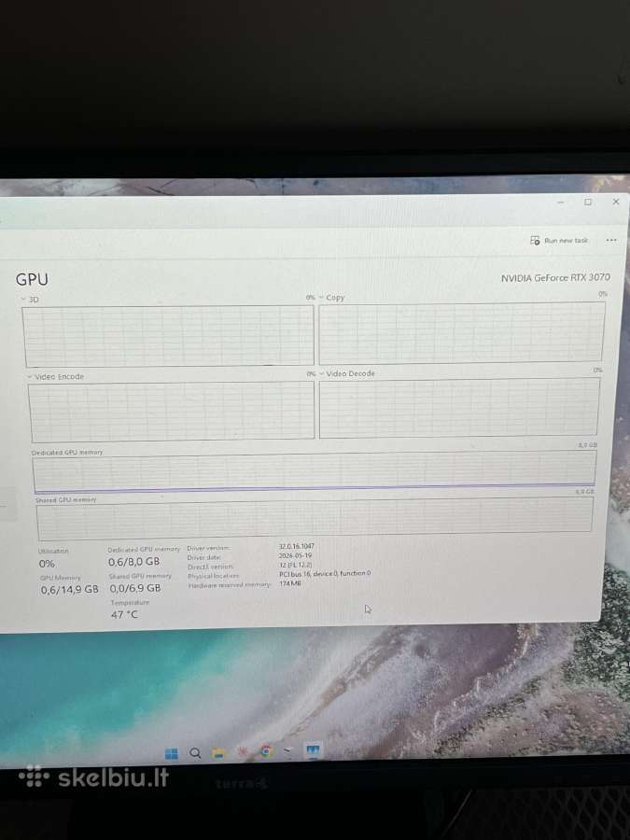Click the driver date 2026-05-19
Image resolution: width=630 pixels, height=840 pixels.
point(295,555)
